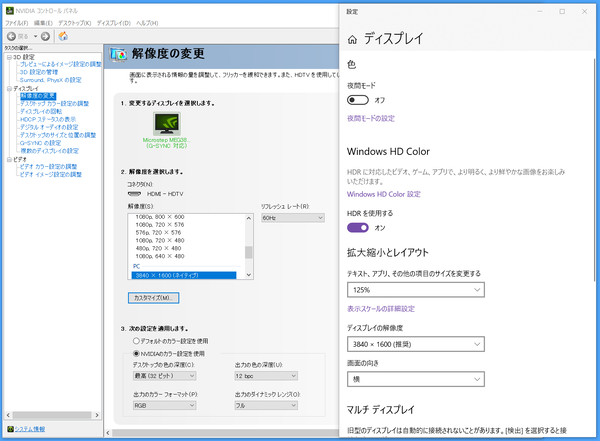Open the デスクトップ(K) menu
The height and width of the screenshot is (441, 600).
click(x=75, y=23)
